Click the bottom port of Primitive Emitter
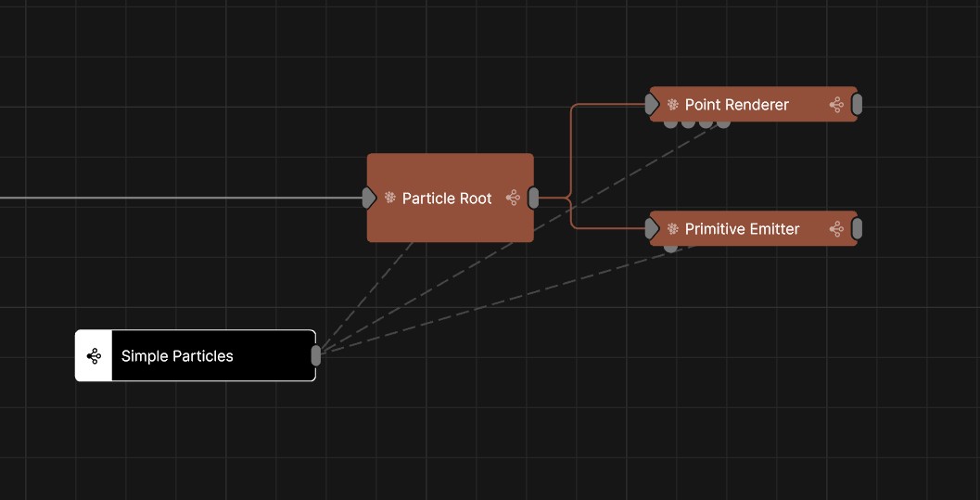Screen dimensions: 980x500 coord(670,247)
